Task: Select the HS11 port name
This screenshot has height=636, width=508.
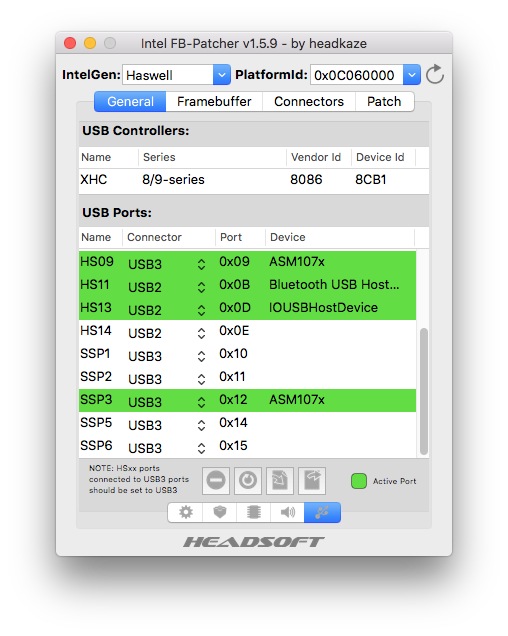Action: tap(95, 285)
